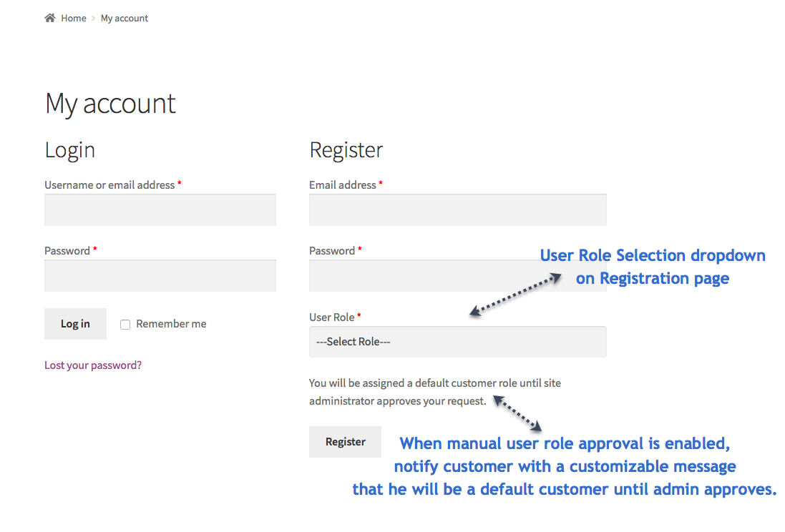785x532 pixels.
Task: Focus the Username or email address field
Action: click(x=160, y=210)
